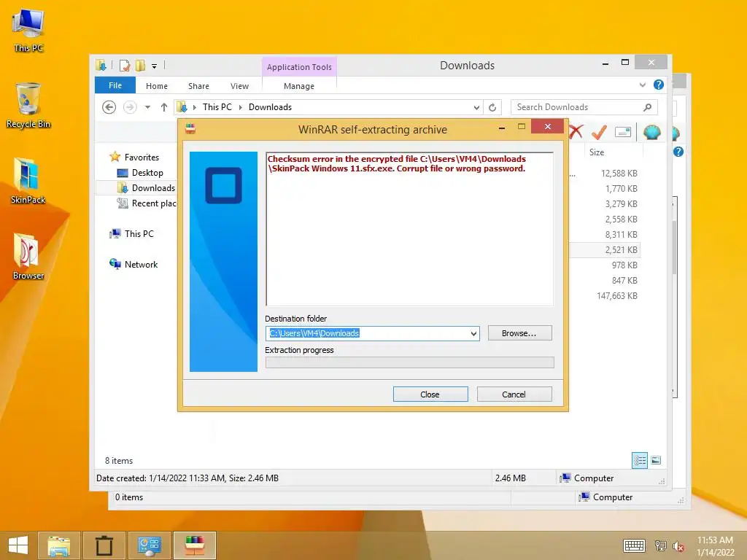The image size is (747, 560).
Task: Select the file sized 847 KB
Action: click(x=624, y=281)
